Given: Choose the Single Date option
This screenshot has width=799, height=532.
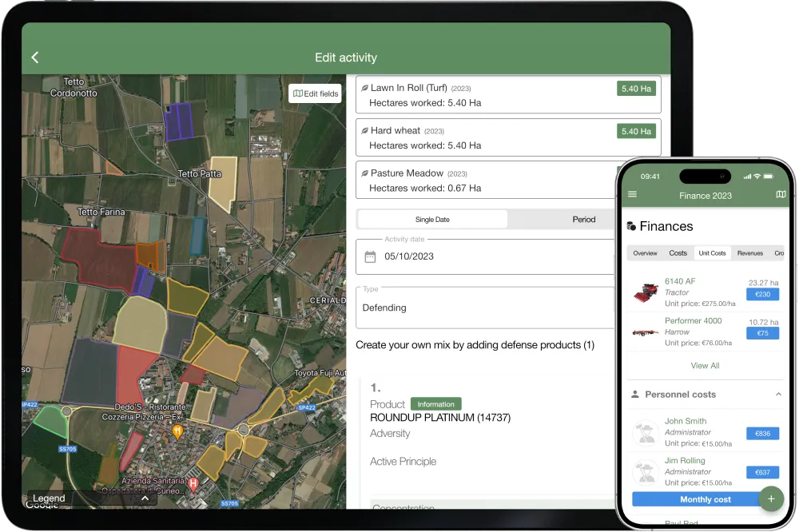Looking at the screenshot, I should coord(432,220).
